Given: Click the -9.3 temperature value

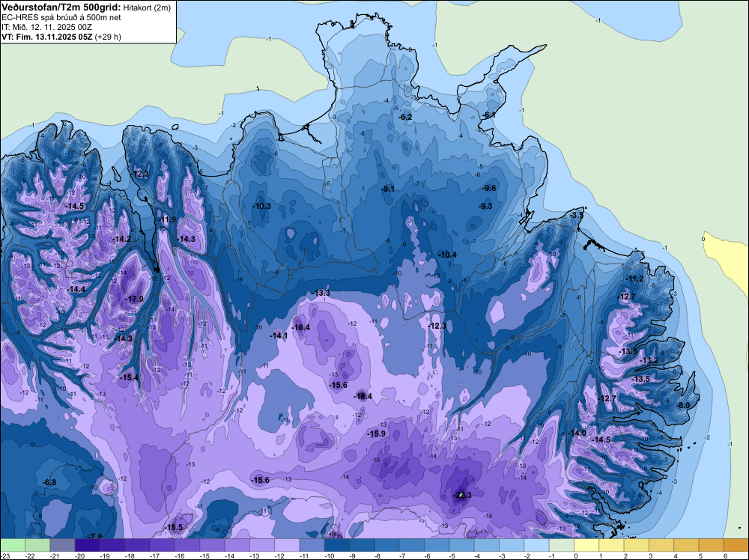Looking at the screenshot, I should (485, 206).
